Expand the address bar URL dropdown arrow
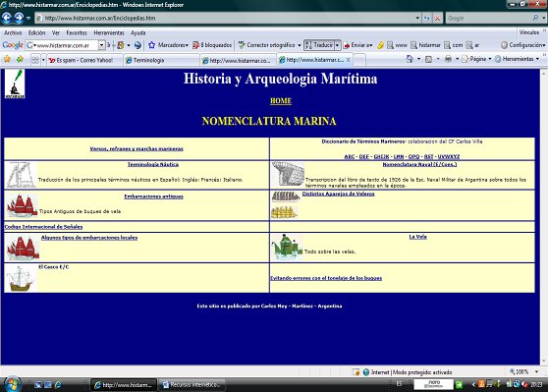548x392 pixels. (x=417, y=18)
